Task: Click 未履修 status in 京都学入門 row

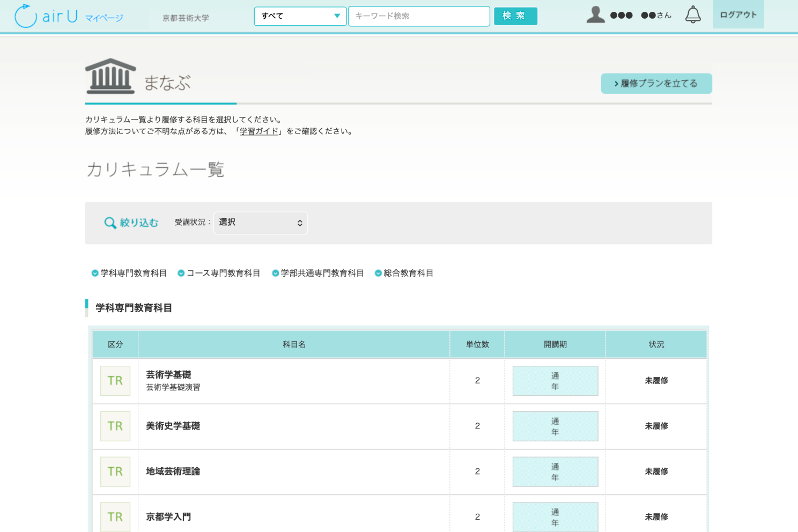Action: coord(656,517)
